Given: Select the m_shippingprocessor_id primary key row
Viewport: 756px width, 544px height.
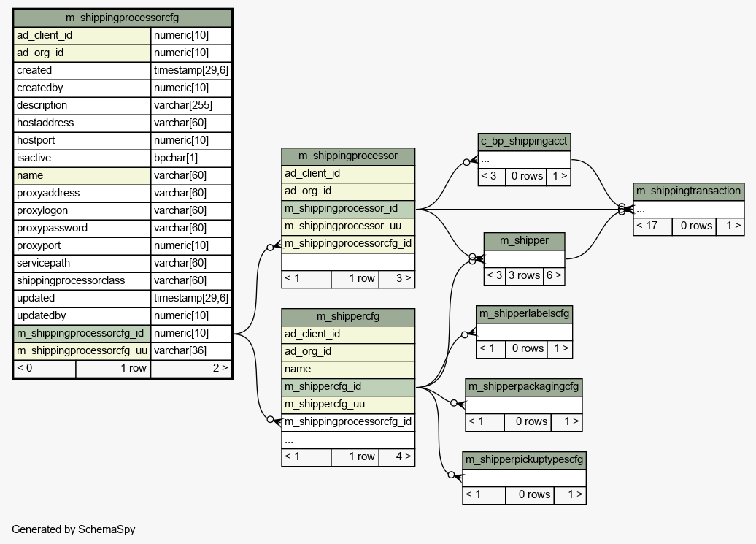Looking at the screenshot, I should [x=348, y=209].
